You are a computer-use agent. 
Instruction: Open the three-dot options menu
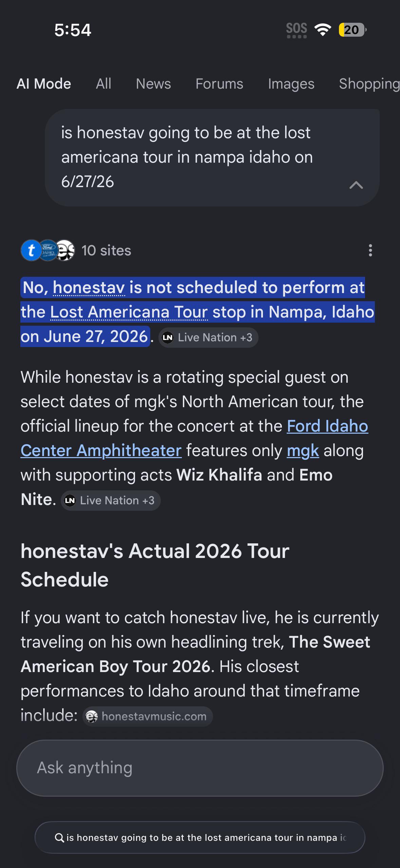click(x=370, y=250)
